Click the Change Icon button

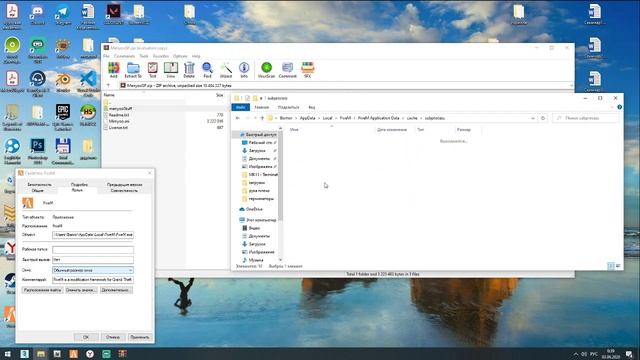[x=81, y=290]
